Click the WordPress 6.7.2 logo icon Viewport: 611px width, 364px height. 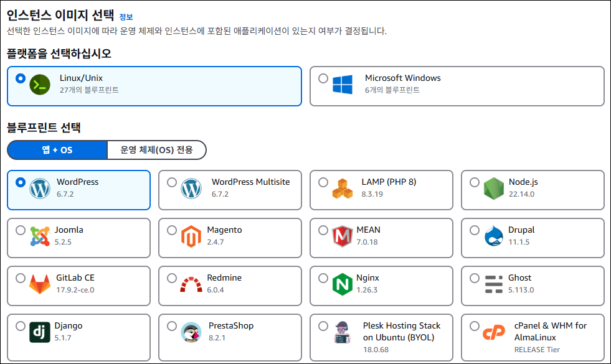(40, 189)
